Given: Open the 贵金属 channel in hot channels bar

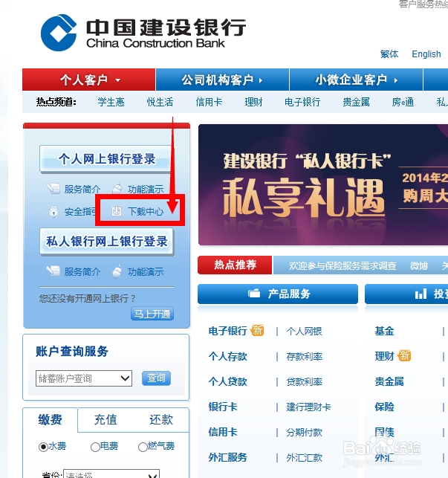Looking at the screenshot, I should pos(356,102).
